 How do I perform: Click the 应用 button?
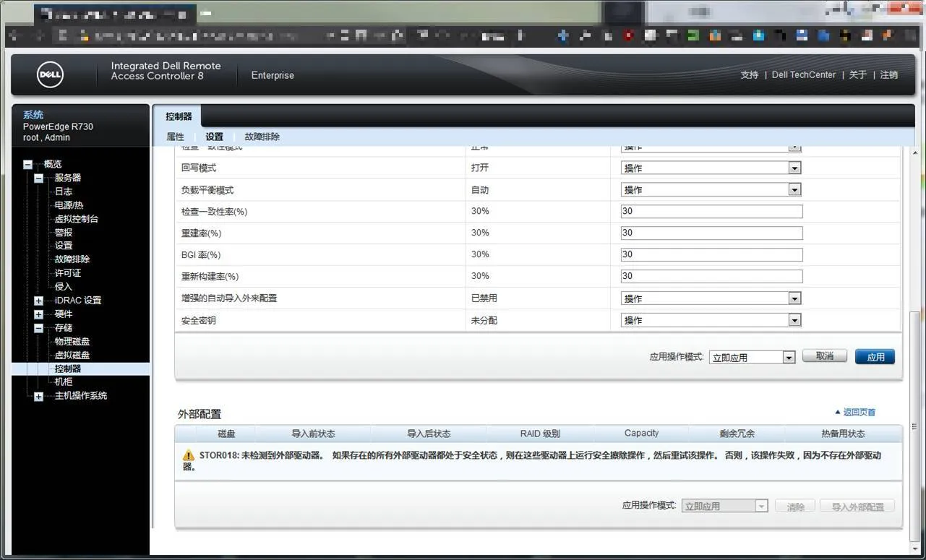(875, 357)
